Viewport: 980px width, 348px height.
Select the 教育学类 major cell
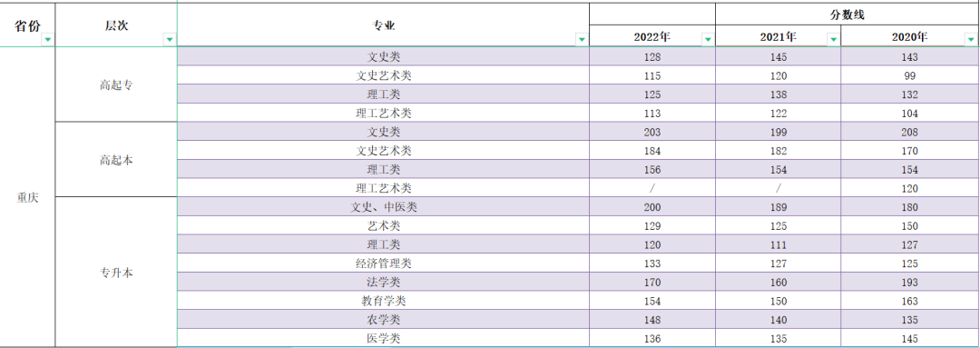384,301
